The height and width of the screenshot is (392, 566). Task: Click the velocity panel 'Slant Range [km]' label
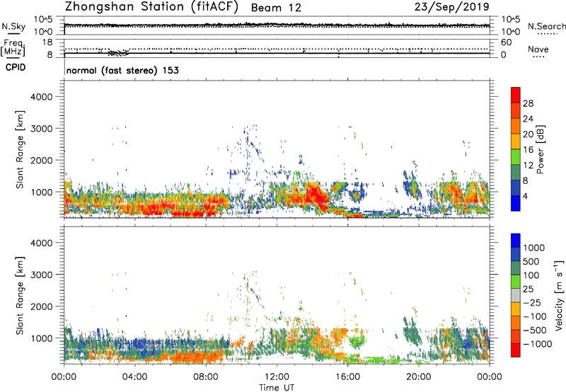coord(20,295)
